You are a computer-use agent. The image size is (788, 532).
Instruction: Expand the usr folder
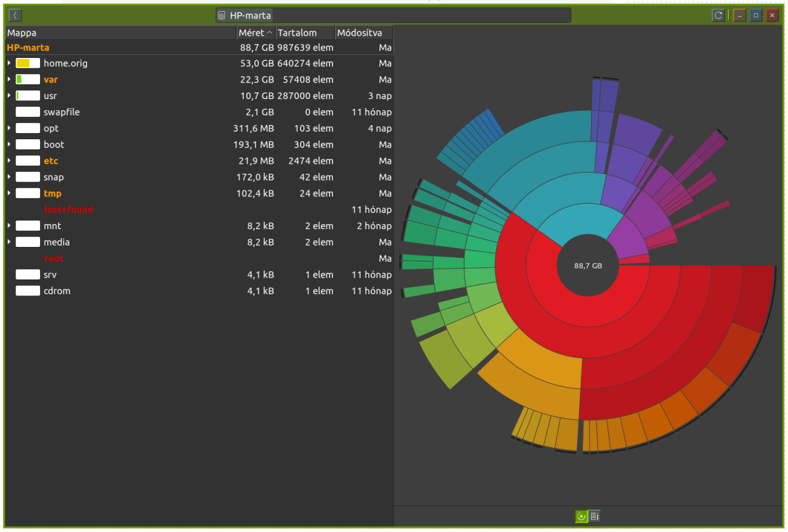tap(9, 96)
